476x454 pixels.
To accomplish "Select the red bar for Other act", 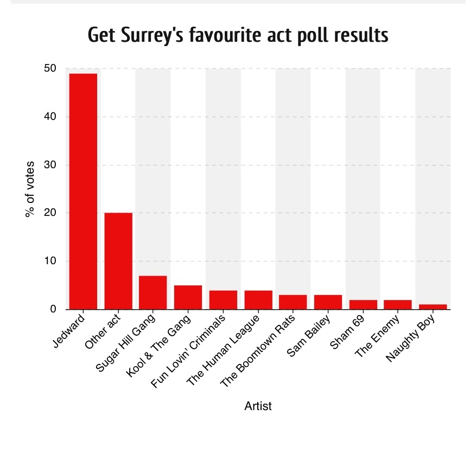I will (118, 261).
